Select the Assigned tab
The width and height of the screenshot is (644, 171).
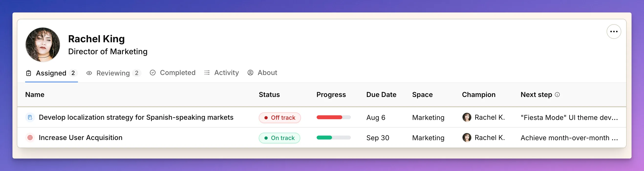tap(51, 73)
